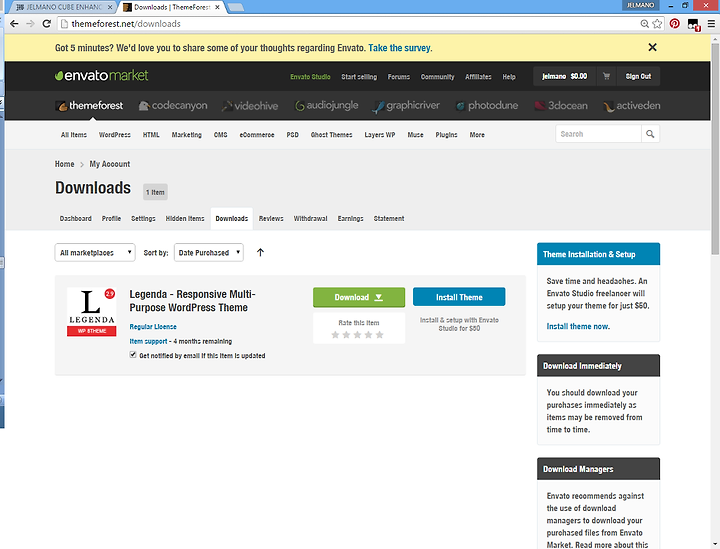This screenshot has width=720, height=549.
Task: Click the browser forward arrow
Action: [30, 24]
